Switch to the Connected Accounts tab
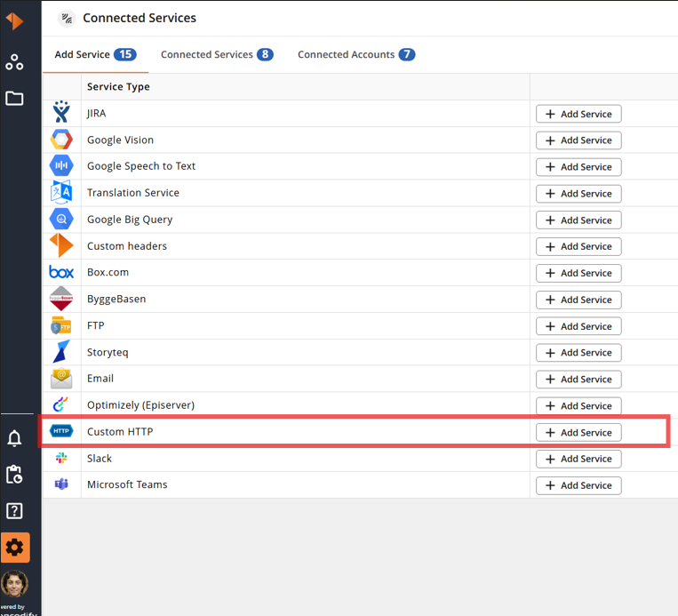The width and height of the screenshot is (678, 616). [356, 54]
